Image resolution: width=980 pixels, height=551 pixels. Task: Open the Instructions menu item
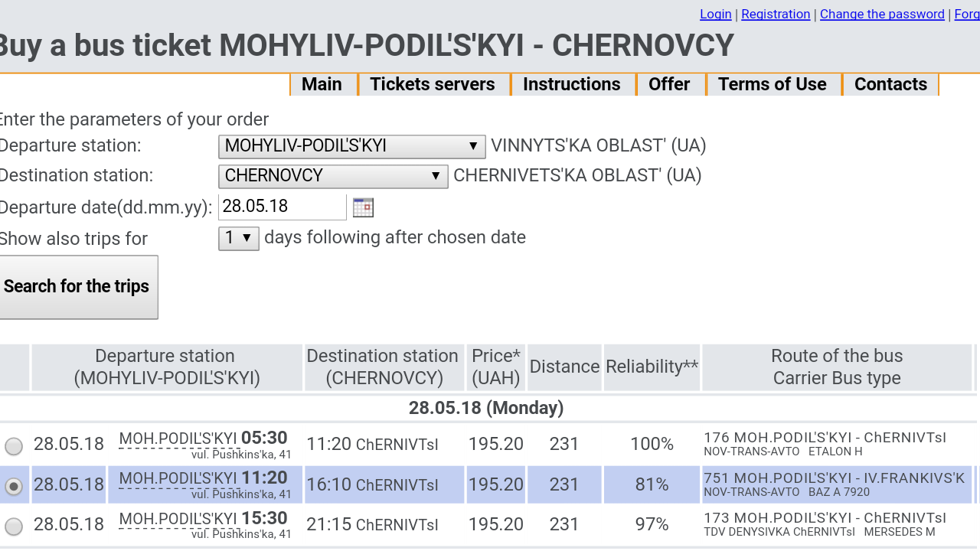(572, 84)
